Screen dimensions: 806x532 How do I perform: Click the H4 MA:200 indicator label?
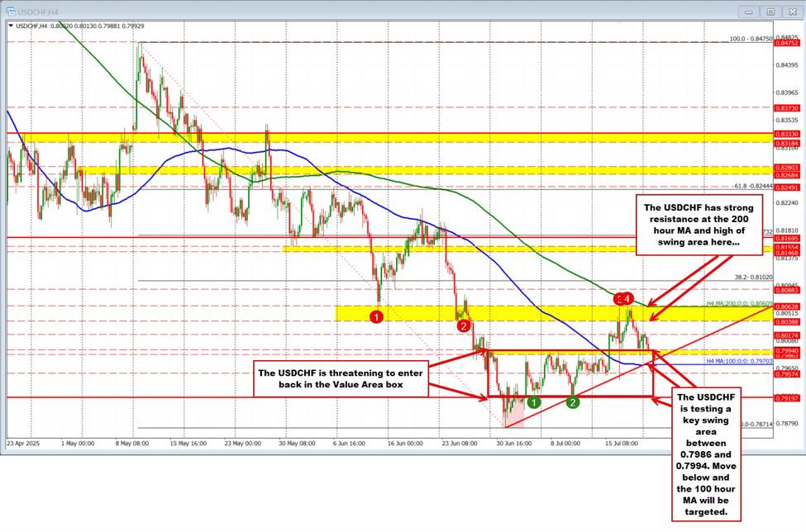pyautogui.click(x=737, y=304)
